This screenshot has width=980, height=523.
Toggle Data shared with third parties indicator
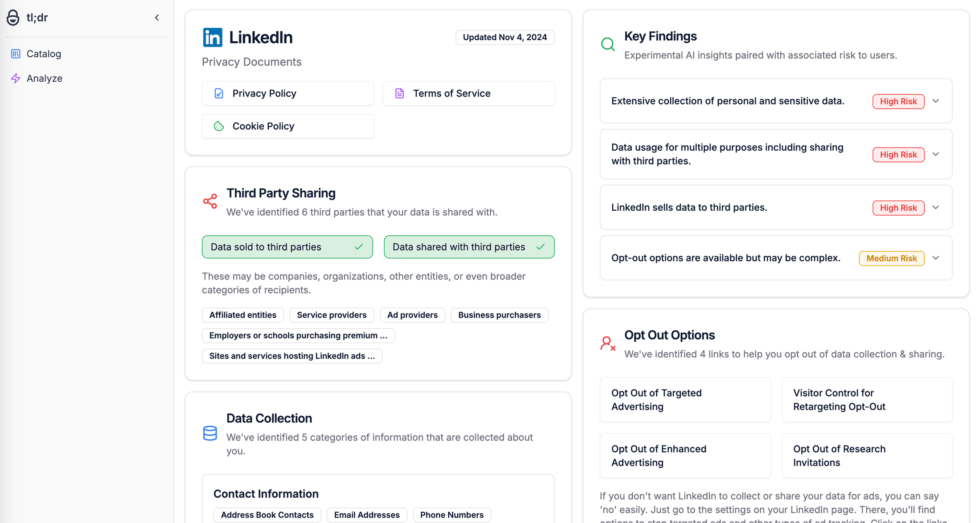pos(469,247)
